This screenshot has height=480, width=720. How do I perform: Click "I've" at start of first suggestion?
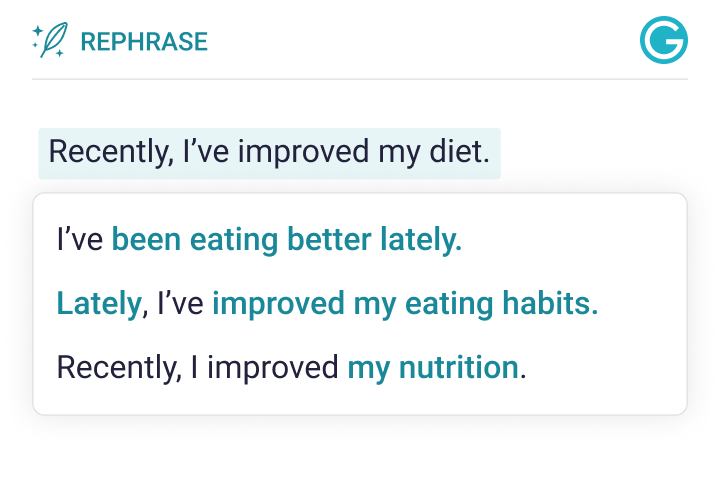click(x=80, y=240)
